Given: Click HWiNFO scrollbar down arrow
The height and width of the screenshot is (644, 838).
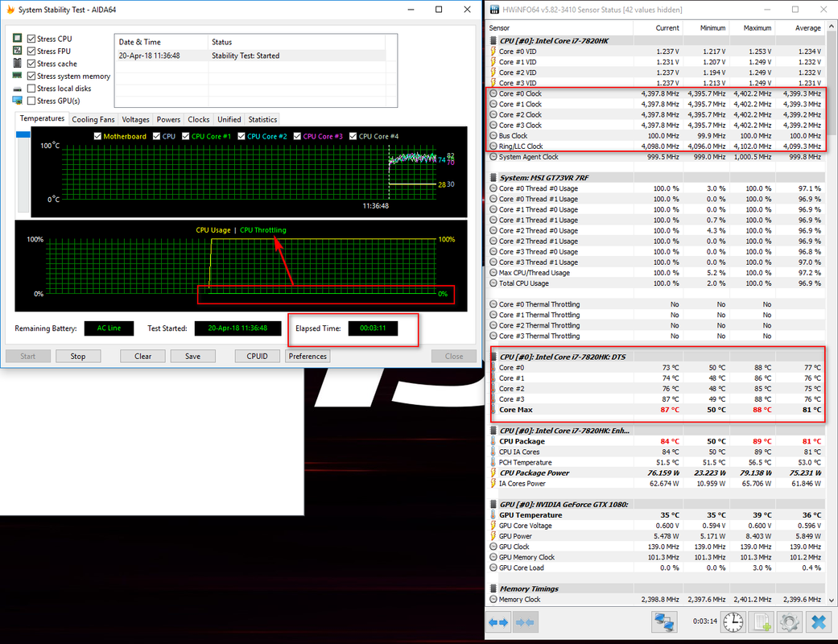Looking at the screenshot, I should pyautogui.click(x=832, y=601).
